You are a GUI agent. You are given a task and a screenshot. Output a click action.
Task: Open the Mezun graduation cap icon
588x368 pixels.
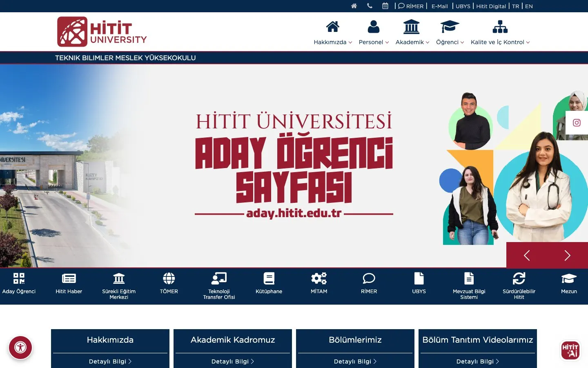tap(569, 278)
